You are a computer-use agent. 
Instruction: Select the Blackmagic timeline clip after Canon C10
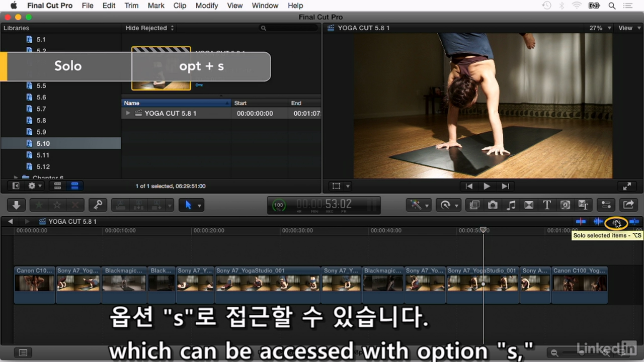coord(124,285)
